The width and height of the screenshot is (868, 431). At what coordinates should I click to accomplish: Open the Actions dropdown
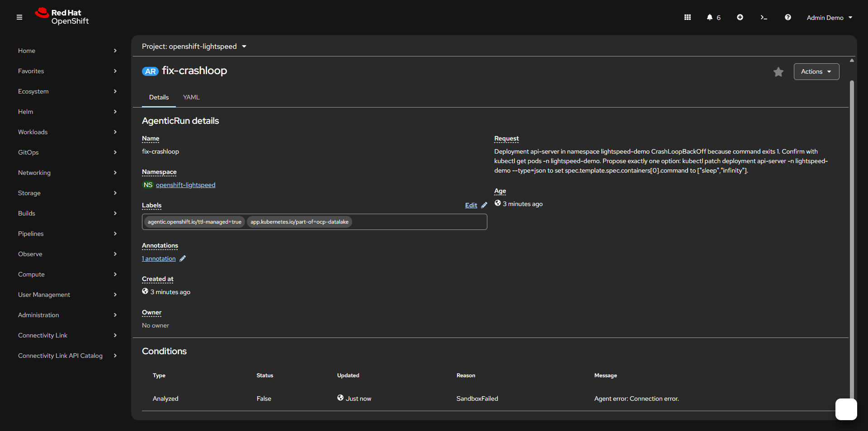pos(816,71)
